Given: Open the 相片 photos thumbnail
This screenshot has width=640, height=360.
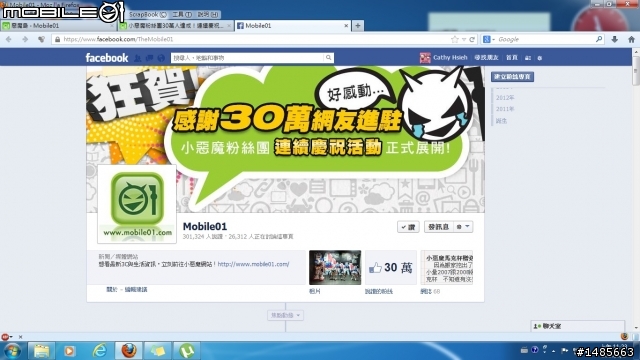Looking at the screenshot, I should pyautogui.click(x=335, y=268).
